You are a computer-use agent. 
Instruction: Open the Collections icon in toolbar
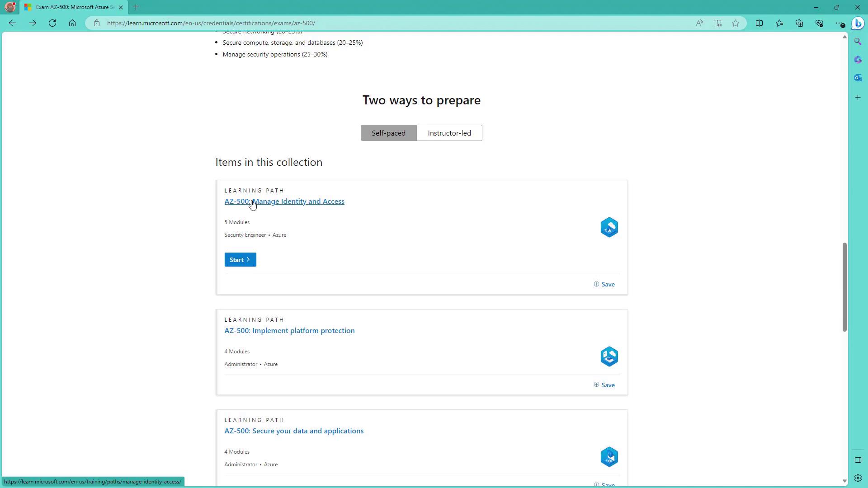click(799, 23)
